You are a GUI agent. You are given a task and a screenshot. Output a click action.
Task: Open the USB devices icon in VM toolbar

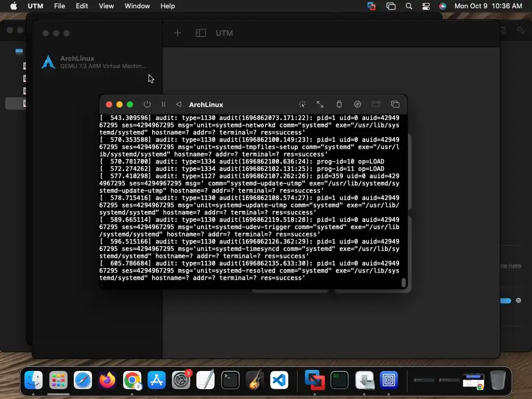coord(339,104)
